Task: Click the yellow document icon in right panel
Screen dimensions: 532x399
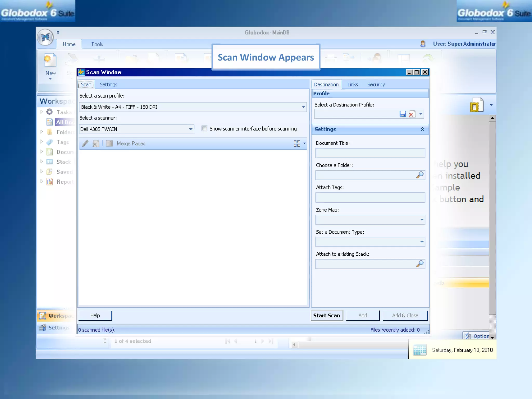Action: 477,105
